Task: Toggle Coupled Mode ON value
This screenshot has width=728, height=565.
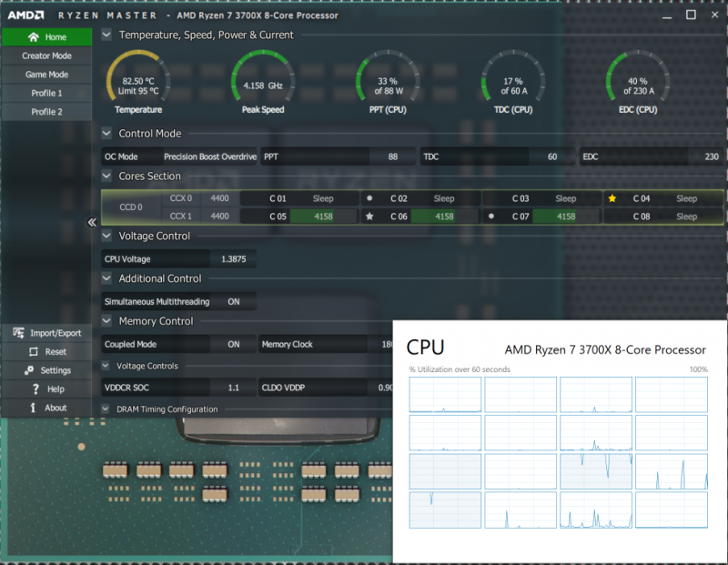Action: pyautogui.click(x=234, y=345)
